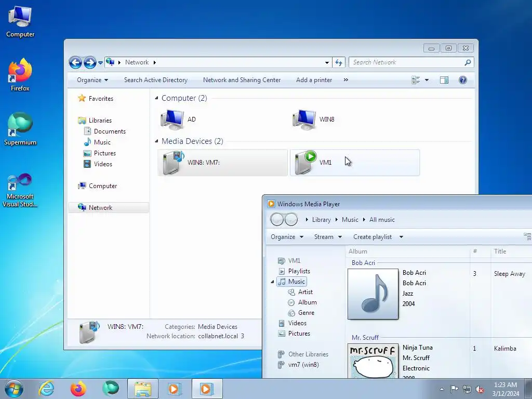
Task: Select Artist under Music
Action: click(305, 292)
